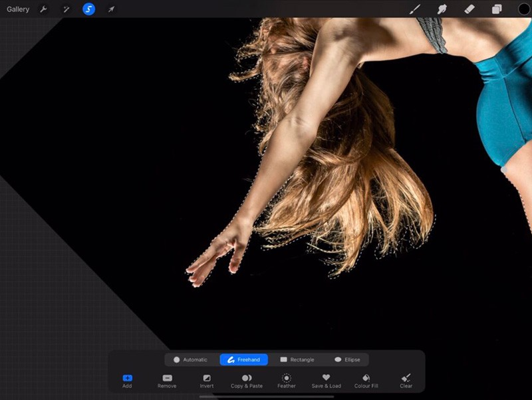
Task: Open the Layers panel
Action: click(495, 9)
